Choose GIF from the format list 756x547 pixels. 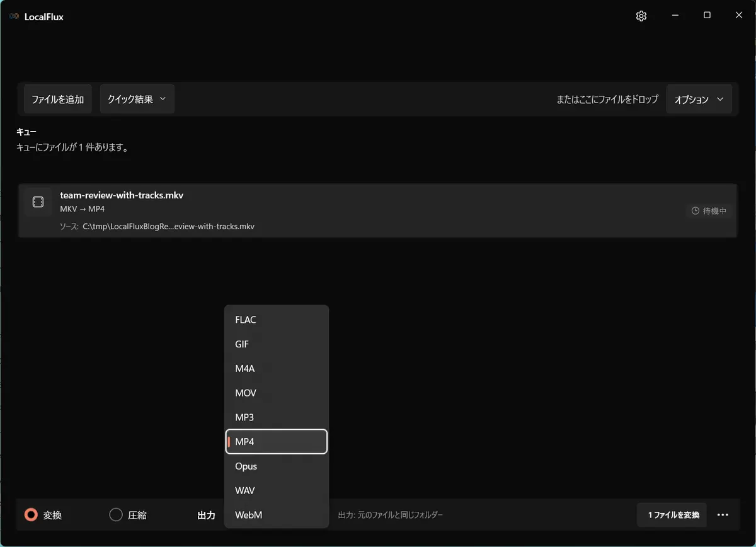click(277, 344)
